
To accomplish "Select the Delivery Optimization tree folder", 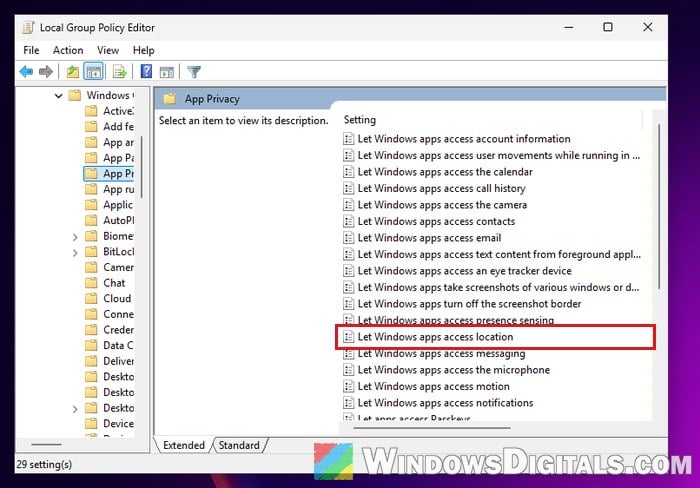I will 110,361.
